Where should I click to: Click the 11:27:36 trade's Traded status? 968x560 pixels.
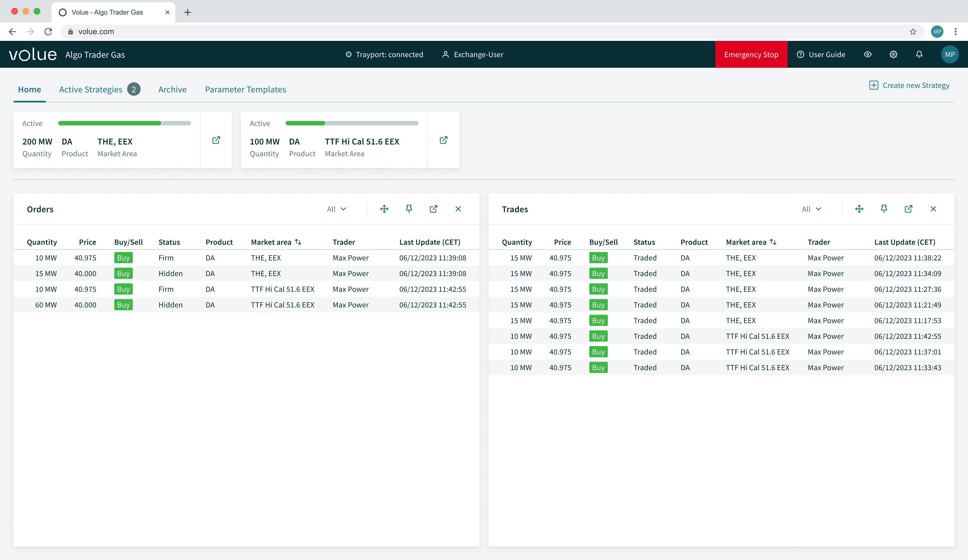click(645, 289)
